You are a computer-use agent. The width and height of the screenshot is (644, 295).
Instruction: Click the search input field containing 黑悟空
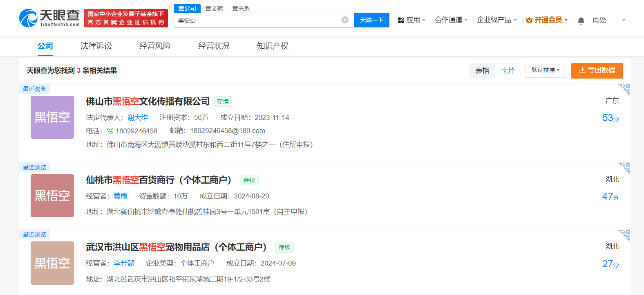tap(257, 20)
